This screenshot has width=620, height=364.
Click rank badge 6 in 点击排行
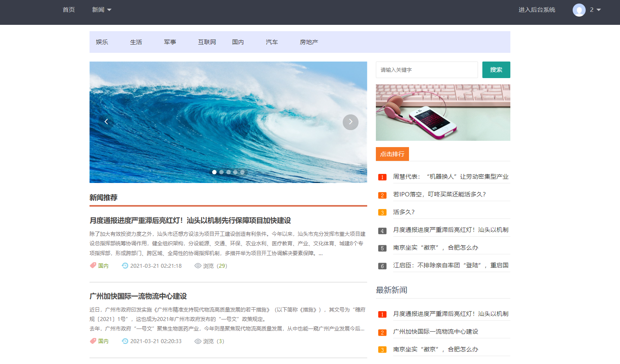tap(382, 266)
